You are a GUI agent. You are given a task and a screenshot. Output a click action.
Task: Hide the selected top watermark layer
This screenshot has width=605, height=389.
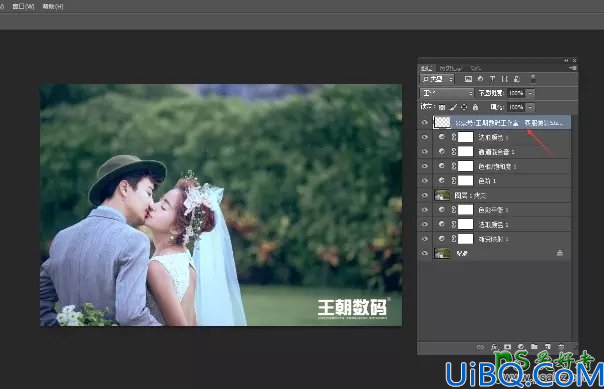tap(425, 122)
